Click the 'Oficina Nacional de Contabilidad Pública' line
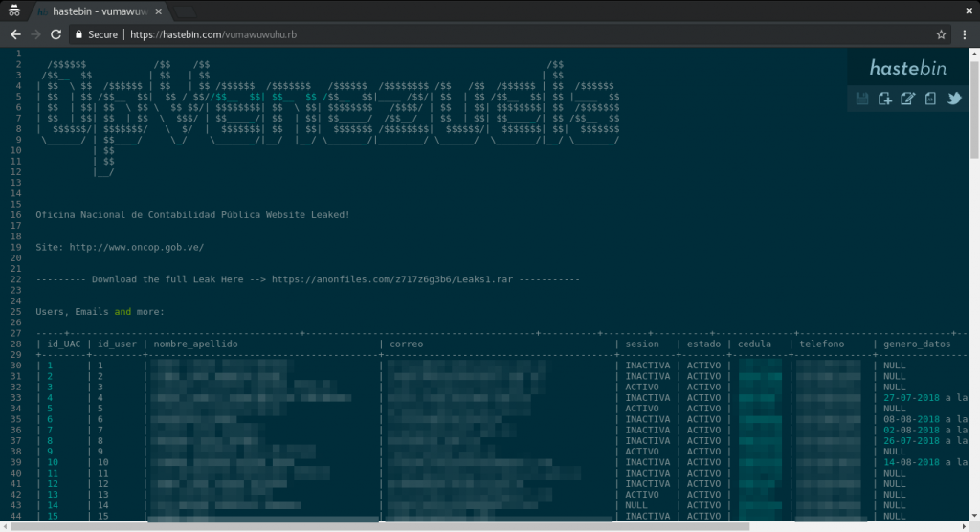The width and height of the screenshot is (980, 532). tap(192, 215)
